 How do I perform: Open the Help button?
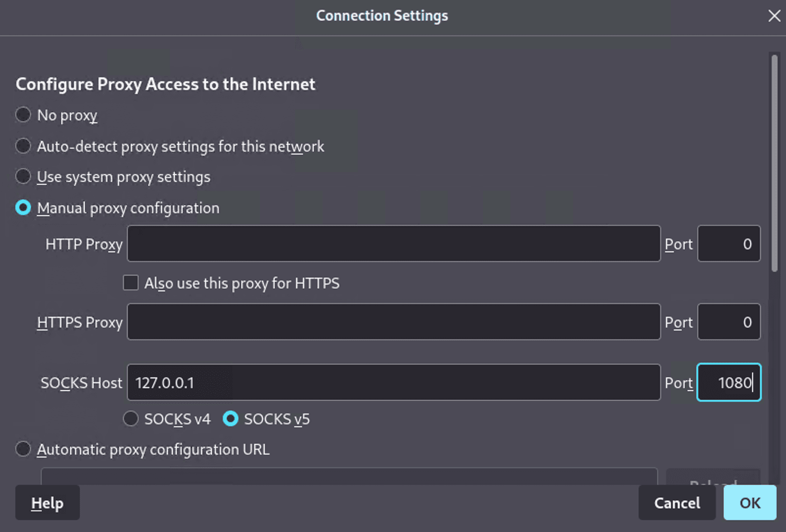[47, 503]
